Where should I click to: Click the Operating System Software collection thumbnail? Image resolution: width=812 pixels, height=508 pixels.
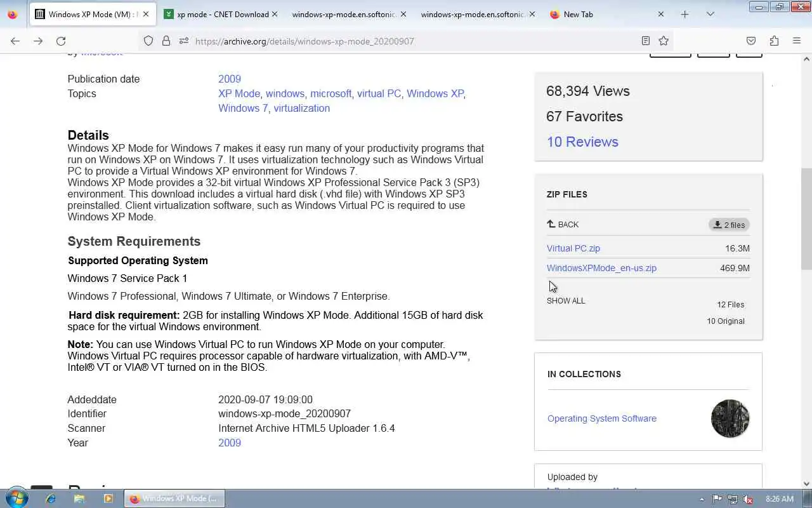(x=730, y=418)
